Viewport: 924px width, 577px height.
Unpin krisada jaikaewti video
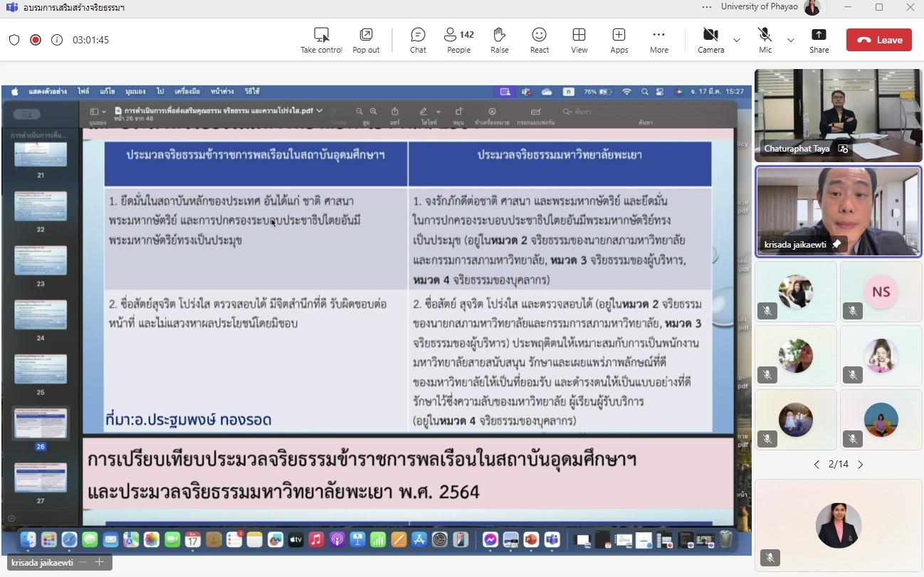[x=837, y=244]
